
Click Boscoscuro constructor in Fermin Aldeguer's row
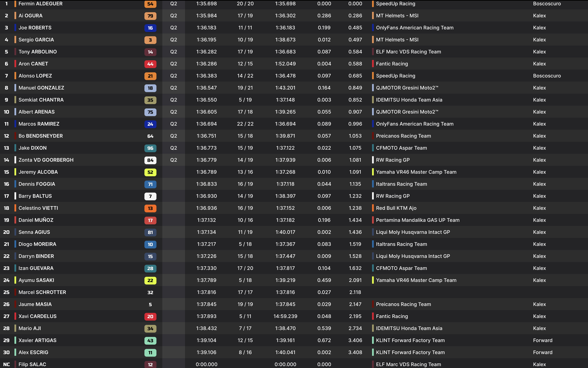point(547,4)
